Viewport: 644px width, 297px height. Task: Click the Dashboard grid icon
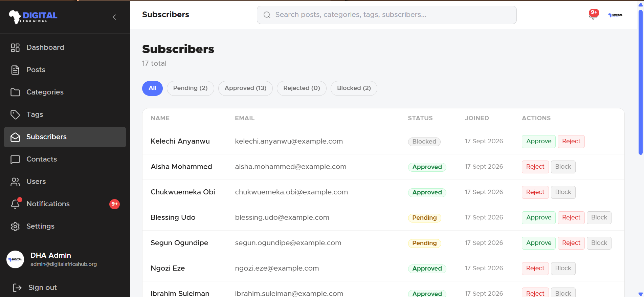tap(15, 47)
